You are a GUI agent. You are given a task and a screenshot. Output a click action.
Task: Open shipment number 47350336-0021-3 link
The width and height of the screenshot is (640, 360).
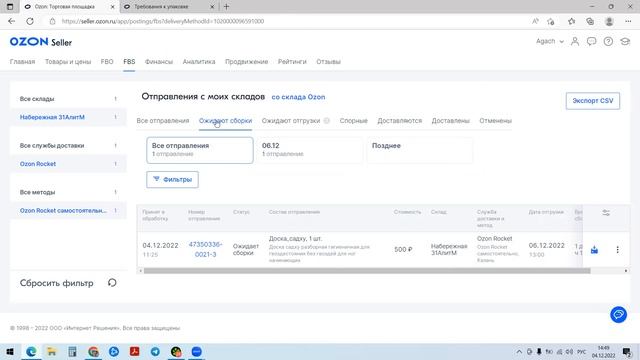205,249
